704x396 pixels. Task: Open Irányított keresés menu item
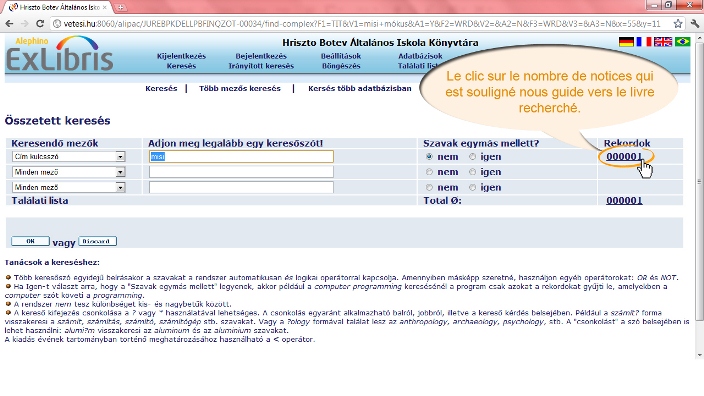[261, 66]
